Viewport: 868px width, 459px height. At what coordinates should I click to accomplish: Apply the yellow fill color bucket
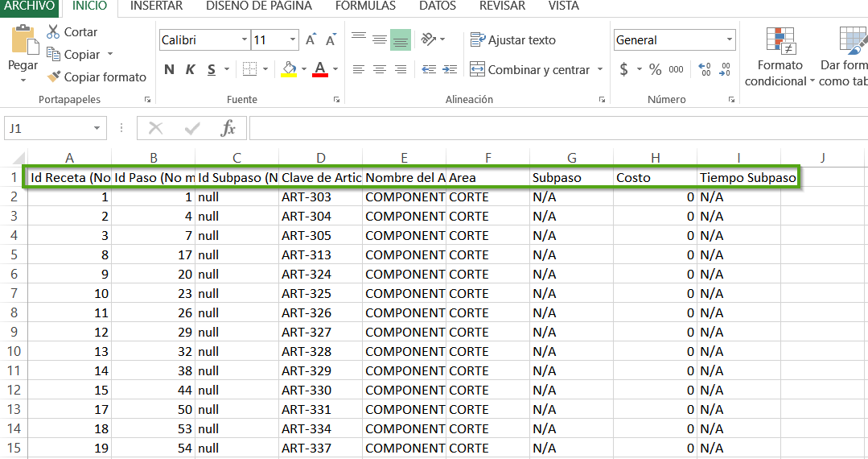289,70
